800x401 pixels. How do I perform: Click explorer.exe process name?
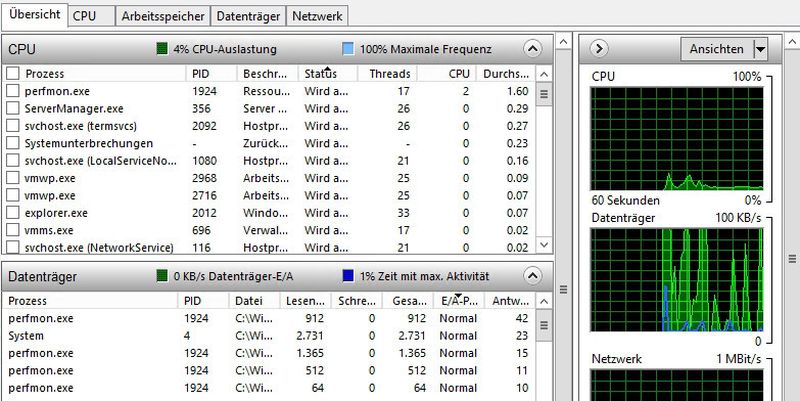56,213
